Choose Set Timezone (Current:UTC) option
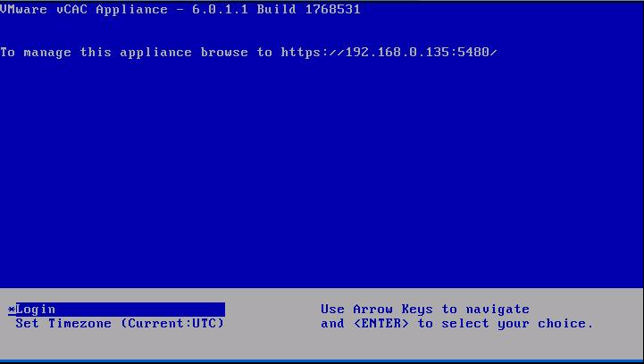This screenshot has width=644, height=364. [x=120, y=323]
